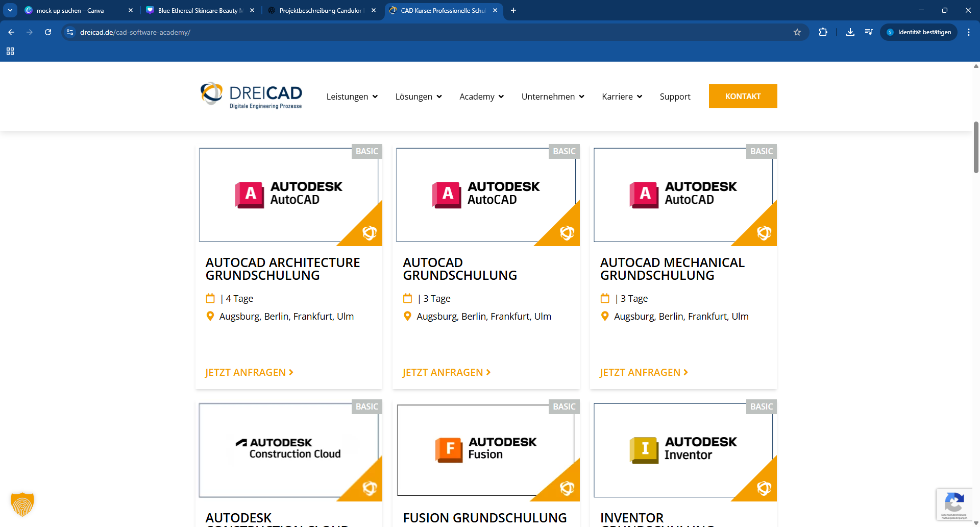Click the site information icon in address bar

pos(70,32)
